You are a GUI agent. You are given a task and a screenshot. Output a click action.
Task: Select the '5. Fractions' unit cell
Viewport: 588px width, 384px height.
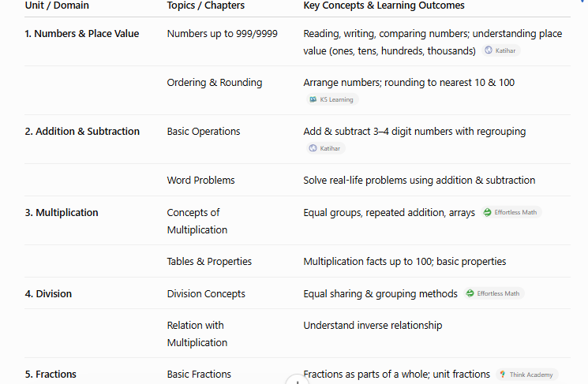(x=51, y=375)
